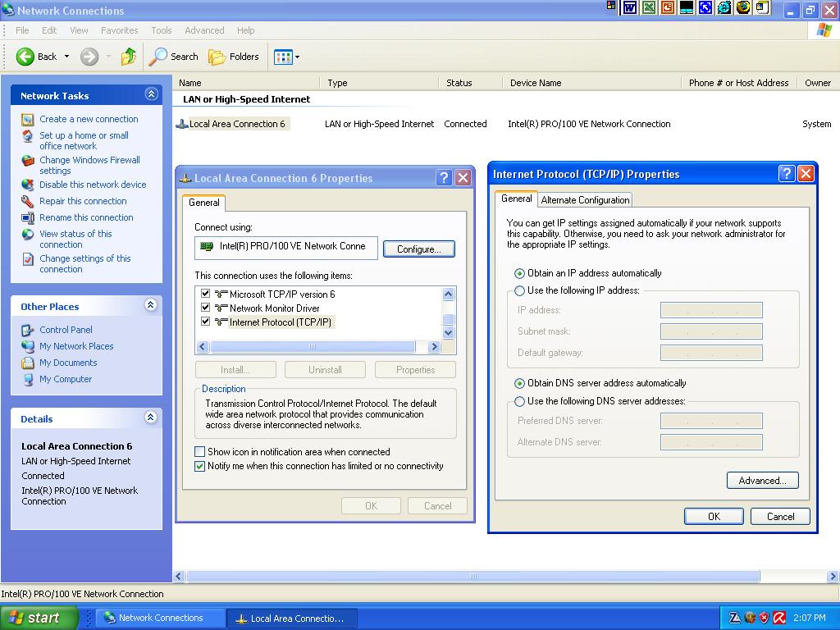The height and width of the screenshot is (630, 840).
Task: Open the Views dropdown button
Action: [x=286, y=57]
